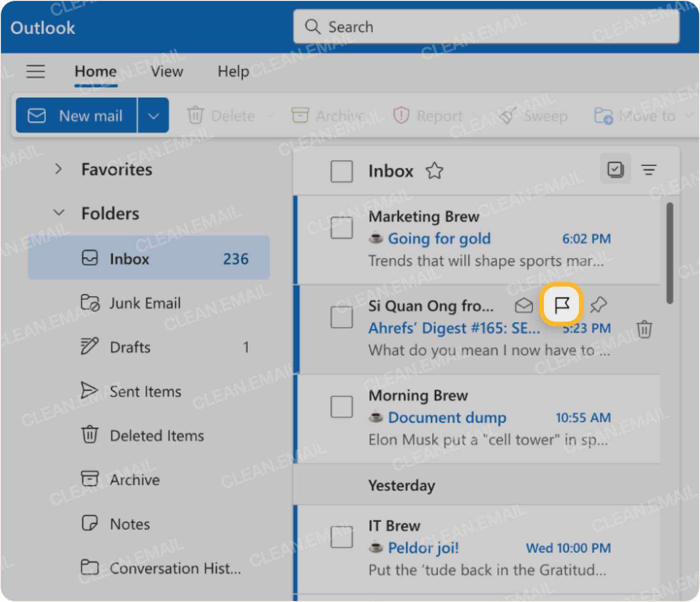Mark the Ahrefs email as read
Image resolution: width=700 pixels, height=602 pixels.
click(x=524, y=306)
